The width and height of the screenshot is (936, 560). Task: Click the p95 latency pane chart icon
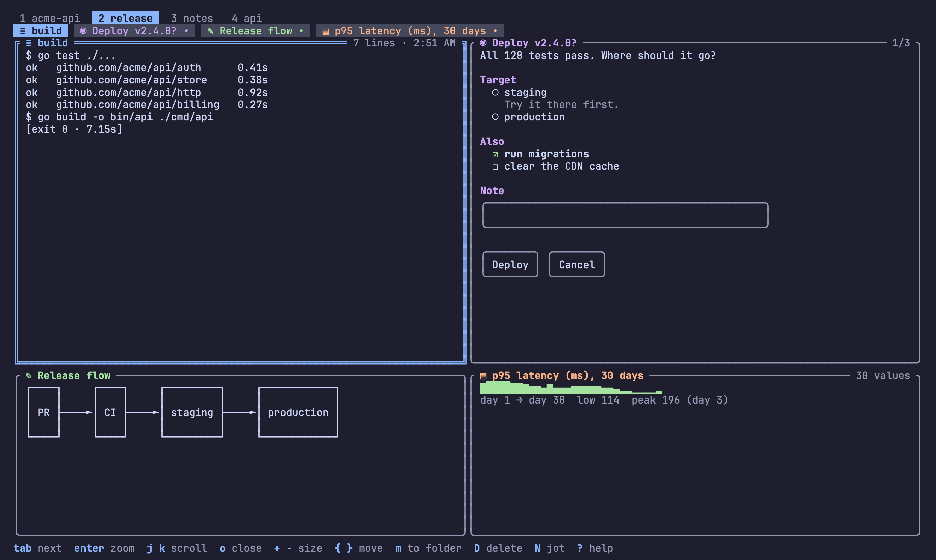click(x=483, y=376)
